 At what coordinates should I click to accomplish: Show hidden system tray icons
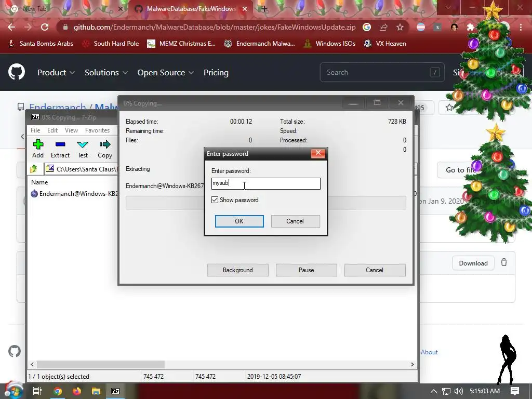[434, 391]
